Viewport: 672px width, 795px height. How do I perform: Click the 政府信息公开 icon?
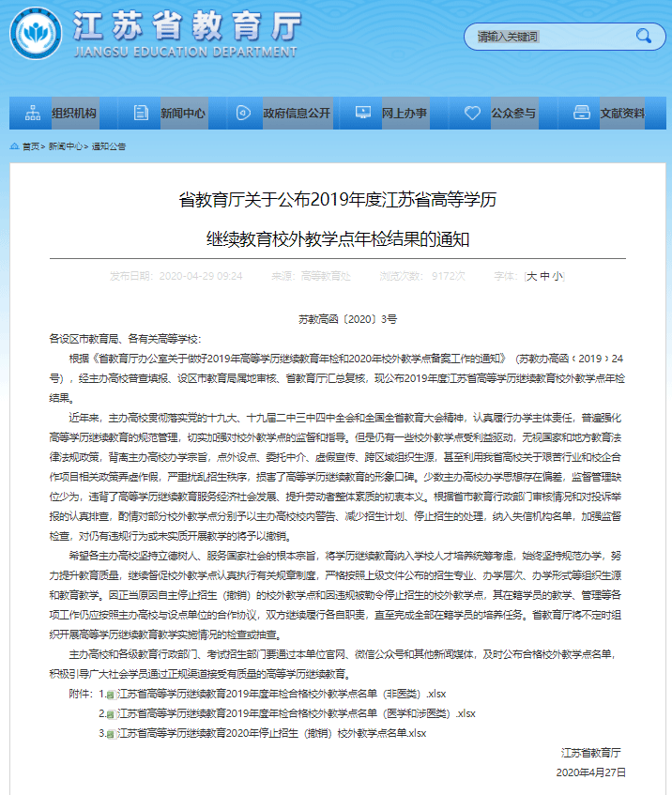point(243,113)
